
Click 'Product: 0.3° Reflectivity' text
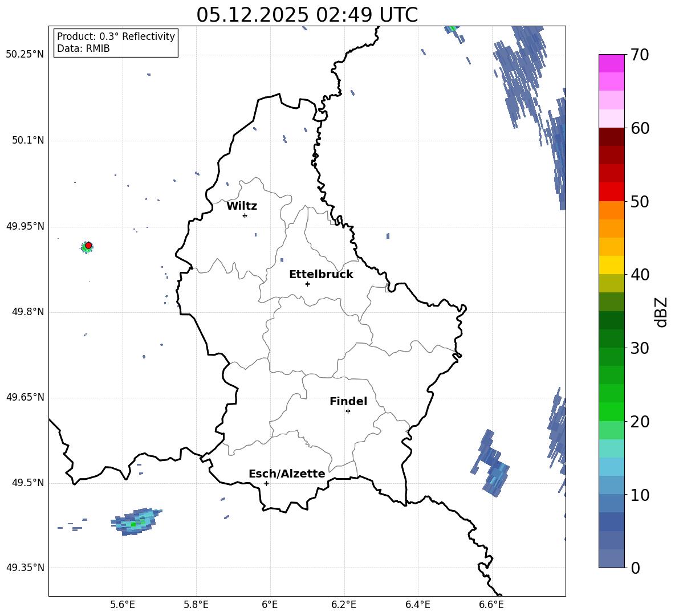click(116, 36)
